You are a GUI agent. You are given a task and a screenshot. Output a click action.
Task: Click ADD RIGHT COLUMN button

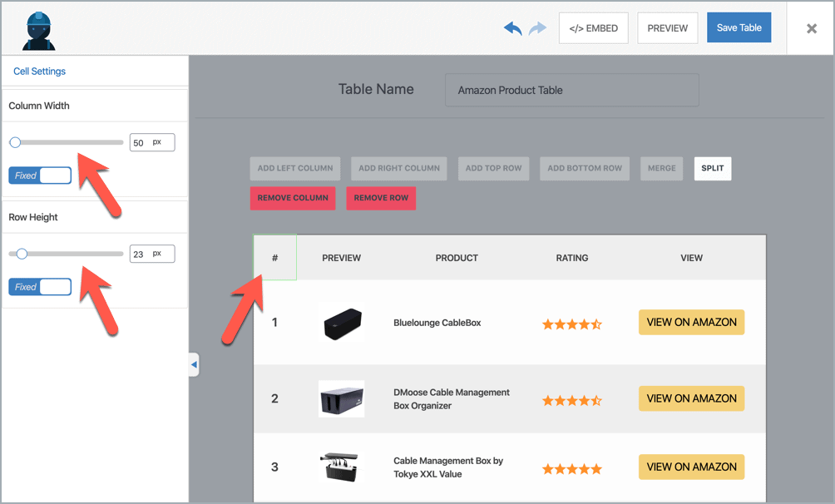pyautogui.click(x=399, y=168)
